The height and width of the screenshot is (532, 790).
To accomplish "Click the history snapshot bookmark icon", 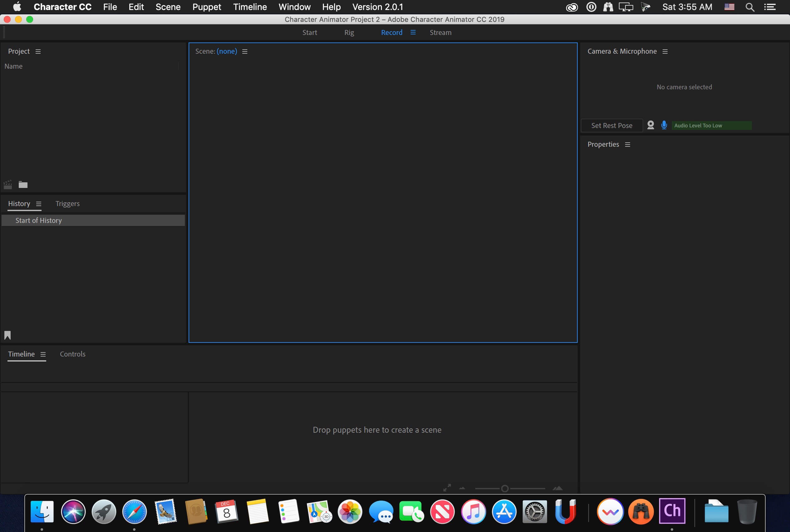I will click(7, 335).
